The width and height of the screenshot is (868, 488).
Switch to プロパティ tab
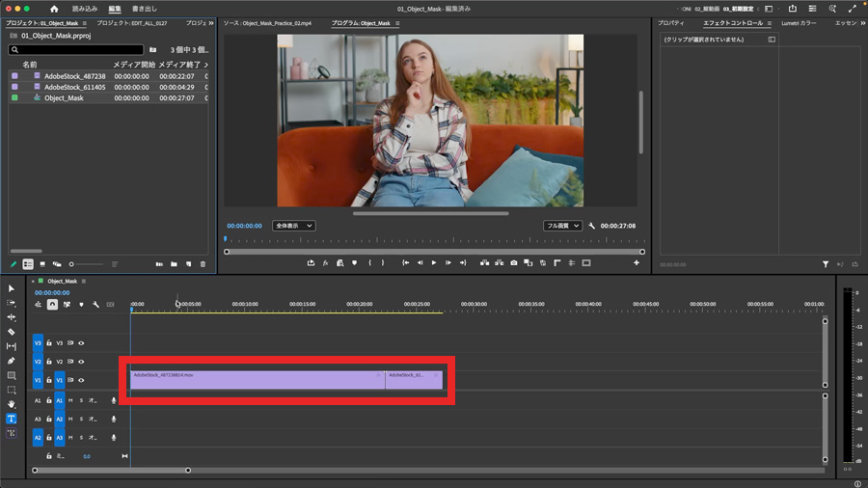coord(671,23)
